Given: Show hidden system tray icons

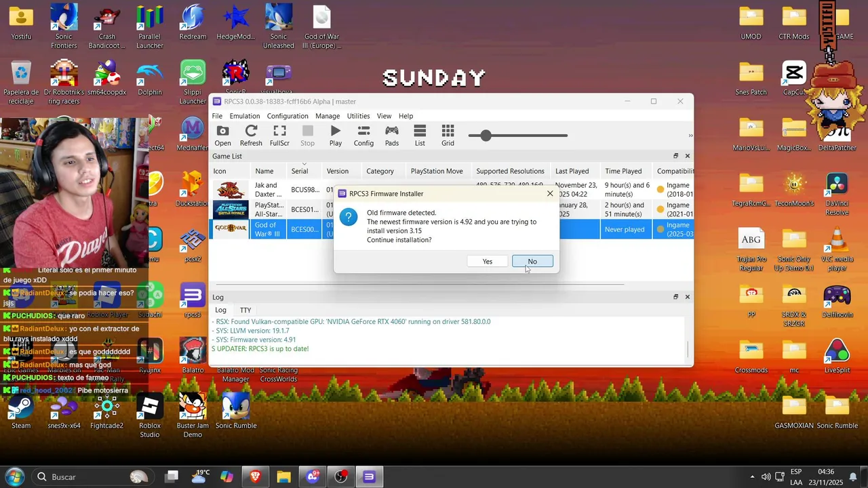Looking at the screenshot, I should 752,477.
